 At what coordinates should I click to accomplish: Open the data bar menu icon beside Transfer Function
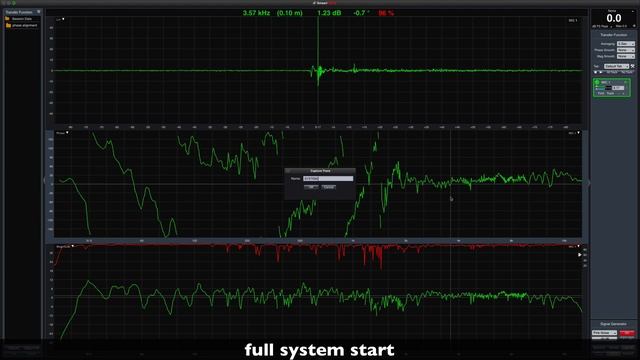pyautogui.click(x=39, y=12)
